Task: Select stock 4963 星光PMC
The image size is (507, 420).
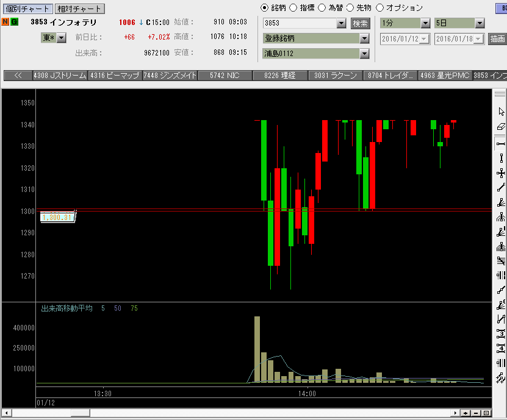Action: (445, 76)
